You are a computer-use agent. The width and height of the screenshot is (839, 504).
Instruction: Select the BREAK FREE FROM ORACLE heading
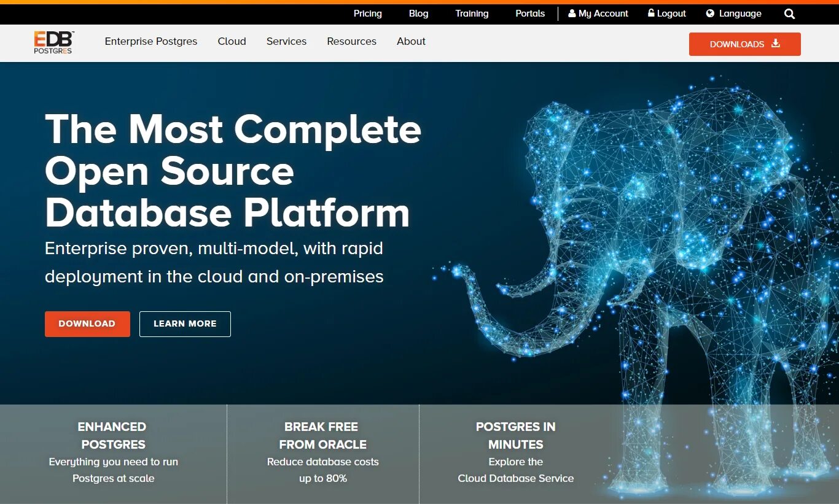(322, 435)
